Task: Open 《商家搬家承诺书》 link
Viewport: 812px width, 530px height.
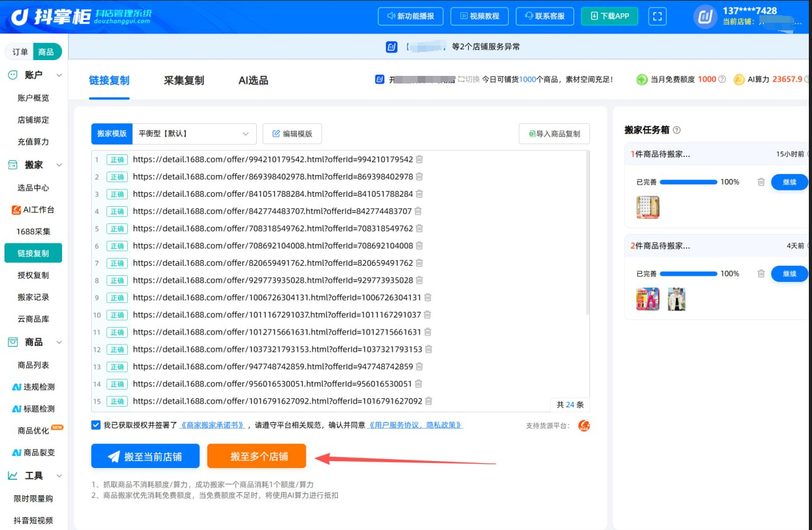Action: 212,425
